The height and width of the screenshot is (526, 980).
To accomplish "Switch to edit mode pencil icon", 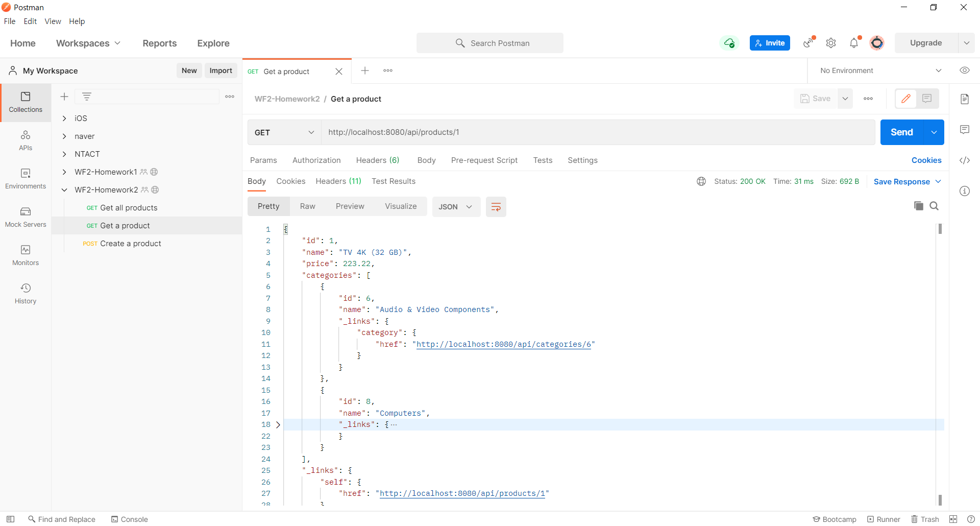I will tap(906, 99).
